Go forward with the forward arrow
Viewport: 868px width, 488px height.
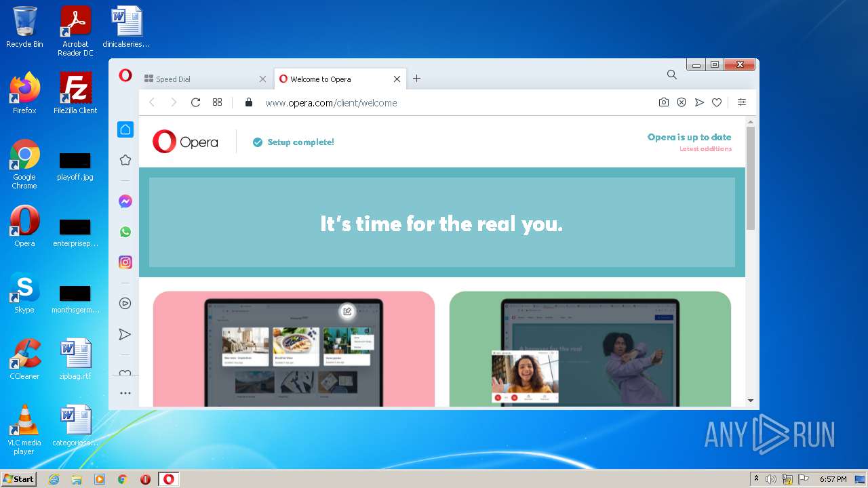point(174,102)
